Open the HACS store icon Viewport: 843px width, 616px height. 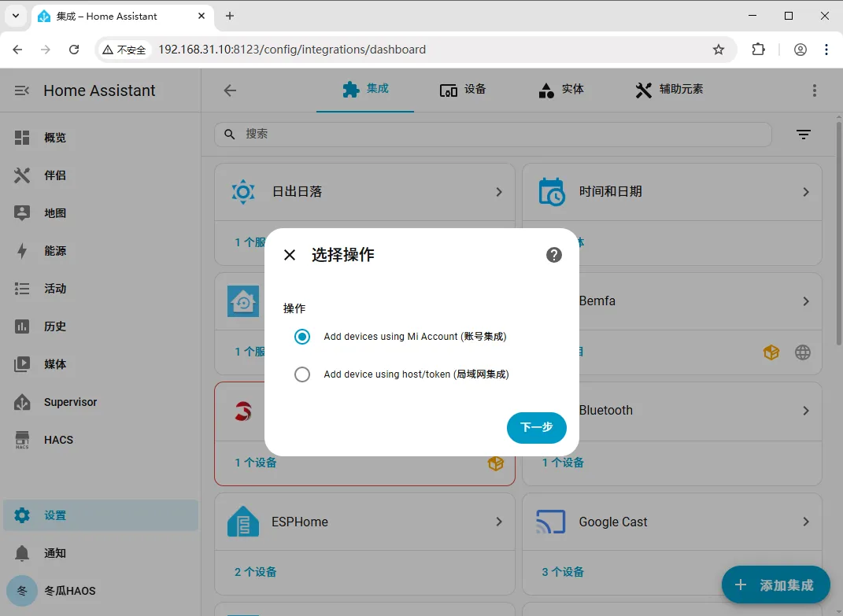[x=22, y=440]
